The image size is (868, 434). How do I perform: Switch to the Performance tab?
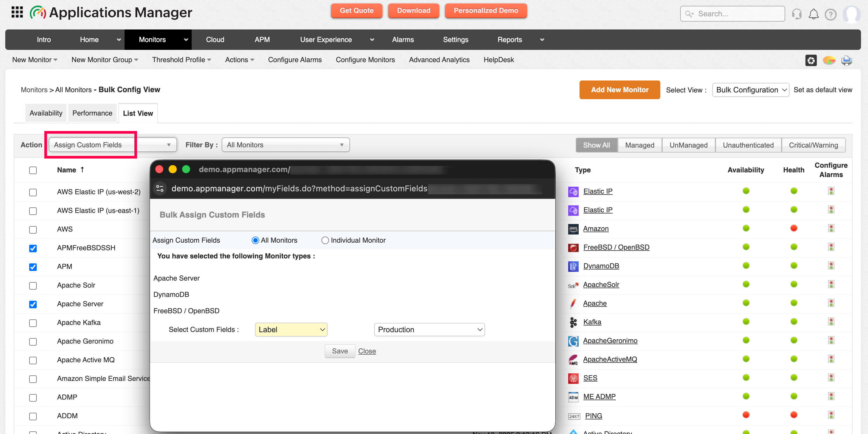pos(92,113)
